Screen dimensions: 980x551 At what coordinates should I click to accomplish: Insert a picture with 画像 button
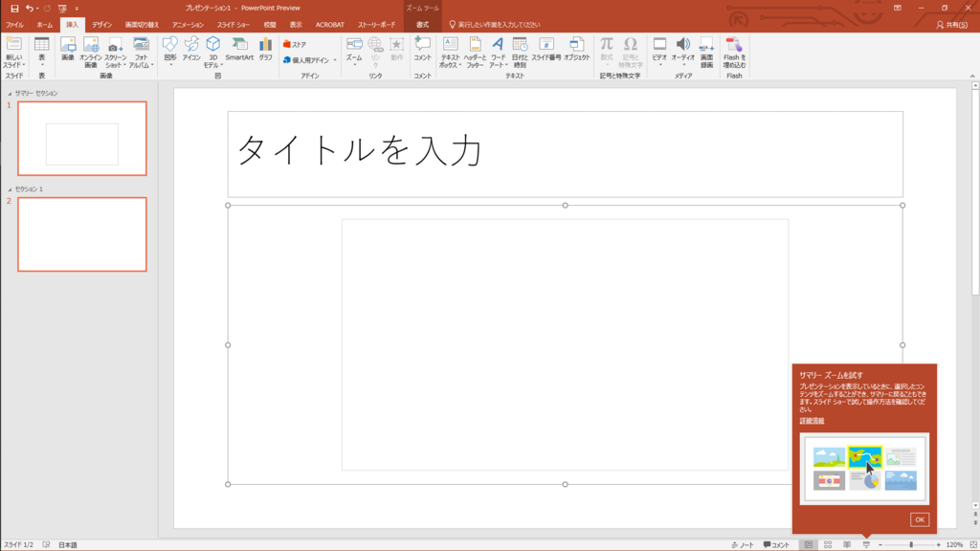coord(68,49)
